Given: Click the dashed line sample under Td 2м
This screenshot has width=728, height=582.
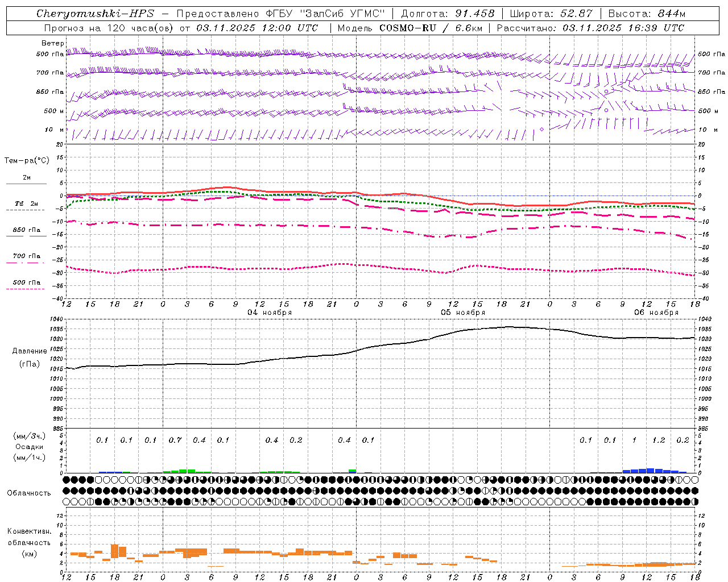Looking at the screenshot, I should pos(26,210).
